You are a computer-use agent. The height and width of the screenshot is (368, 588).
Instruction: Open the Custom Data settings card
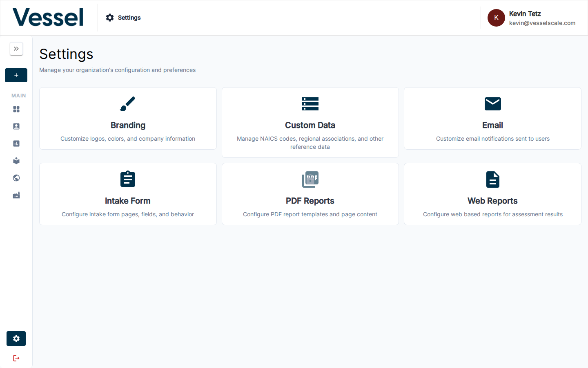coord(310,122)
